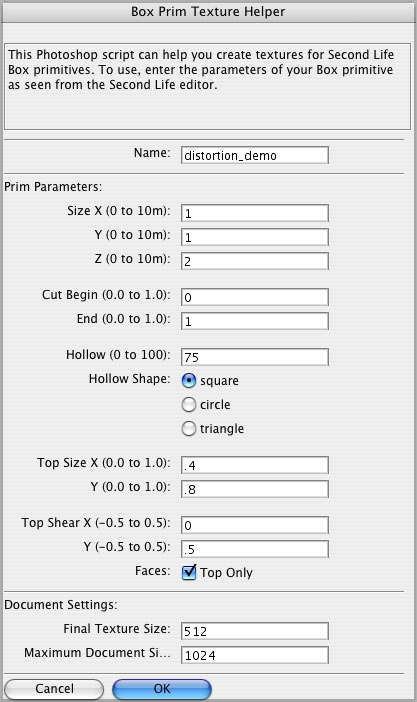Click the Cancel button
417x702 pixels.
[x=54, y=689]
